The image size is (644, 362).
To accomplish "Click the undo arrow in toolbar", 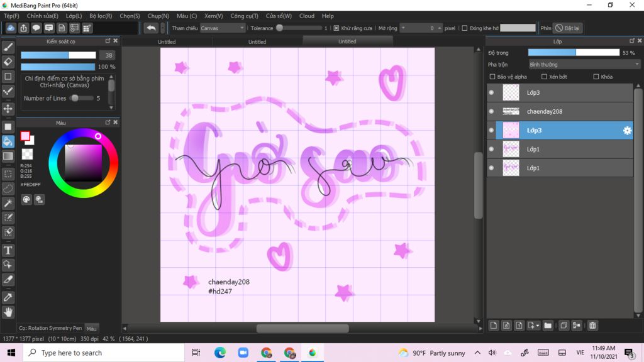I will pyautogui.click(x=151, y=28).
